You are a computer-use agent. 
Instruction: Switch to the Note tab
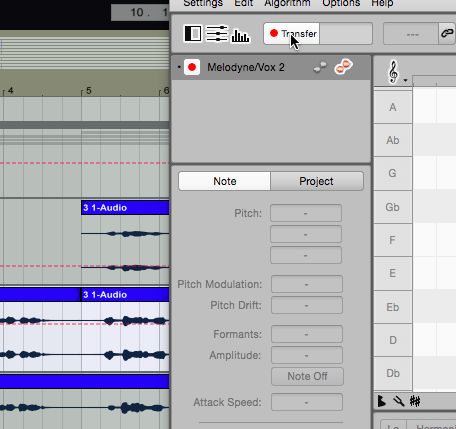225,181
